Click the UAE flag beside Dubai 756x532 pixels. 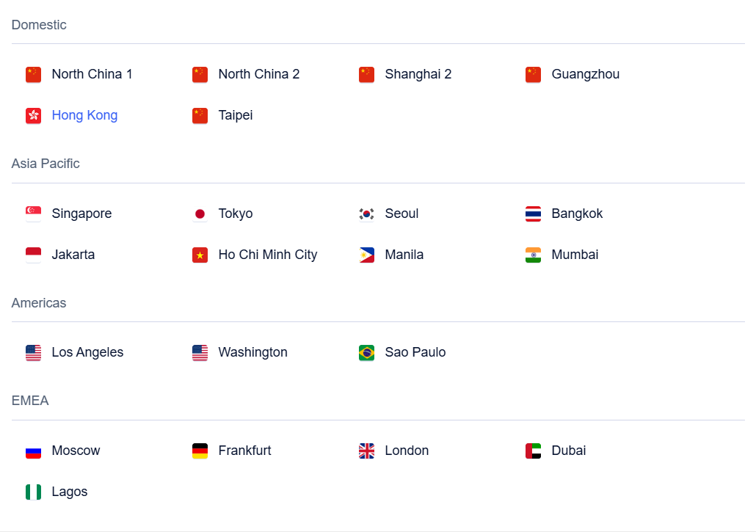click(x=534, y=451)
